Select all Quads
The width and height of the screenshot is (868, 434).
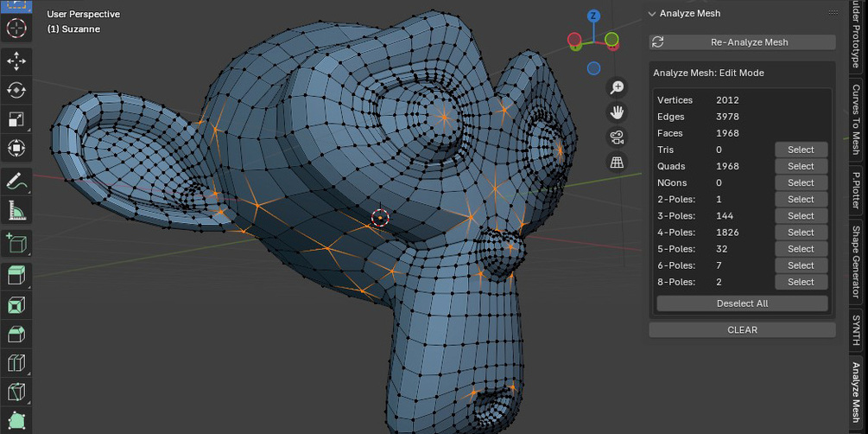801,166
